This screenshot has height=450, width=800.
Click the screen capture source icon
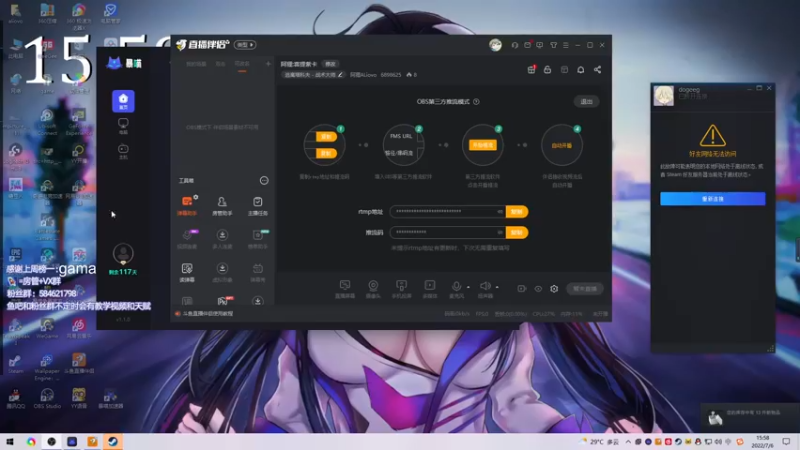[x=345, y=289]
